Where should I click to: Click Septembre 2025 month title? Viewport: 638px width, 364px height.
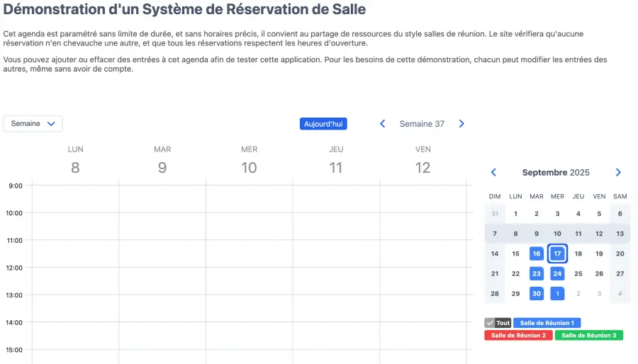556,173
